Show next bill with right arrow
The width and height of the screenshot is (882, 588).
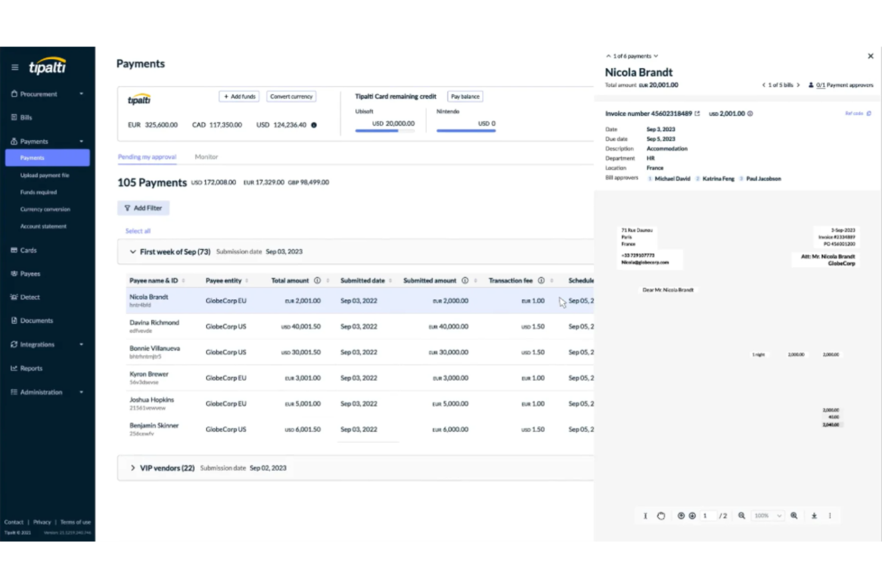tap(798, 85)
